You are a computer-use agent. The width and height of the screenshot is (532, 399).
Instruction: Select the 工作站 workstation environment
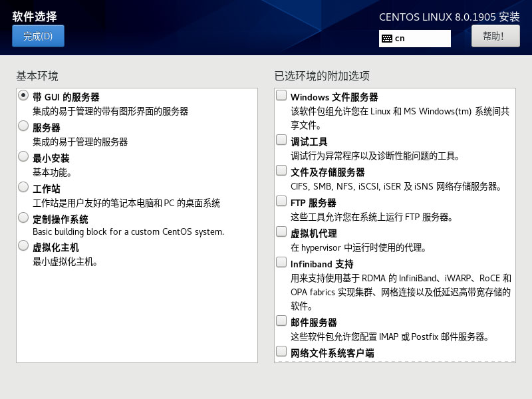point(23,187)
